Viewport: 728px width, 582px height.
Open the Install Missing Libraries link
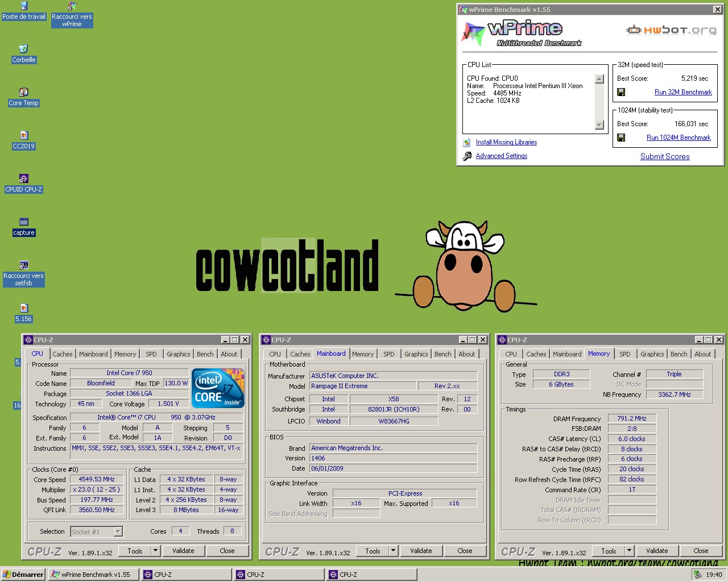(x=506, y=142)
